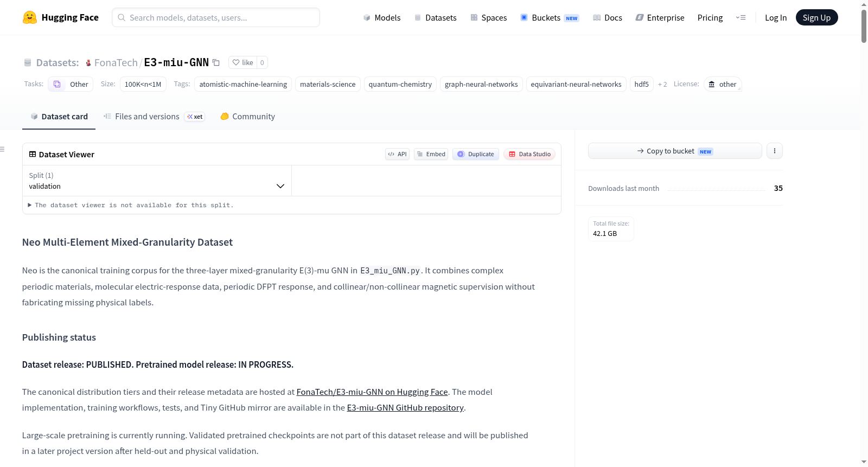Open the Split validation dropdown
This screenshot has width=868, height=467.
click(x=157, y=181)
